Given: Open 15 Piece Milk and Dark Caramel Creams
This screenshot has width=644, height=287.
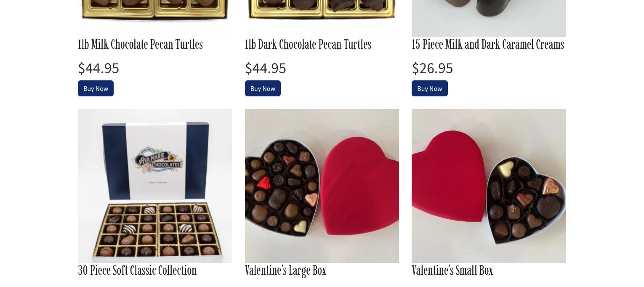Looking at the screenshot, I should (487, 45).
